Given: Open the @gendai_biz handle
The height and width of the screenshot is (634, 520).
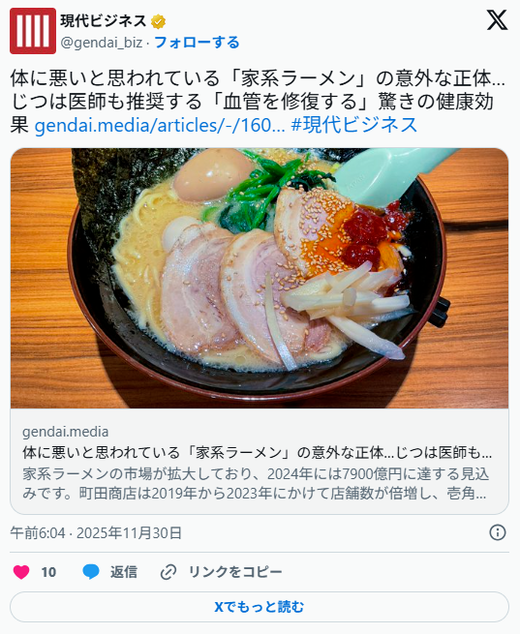Looking at the screenshot, I should [x=101, y=42].
